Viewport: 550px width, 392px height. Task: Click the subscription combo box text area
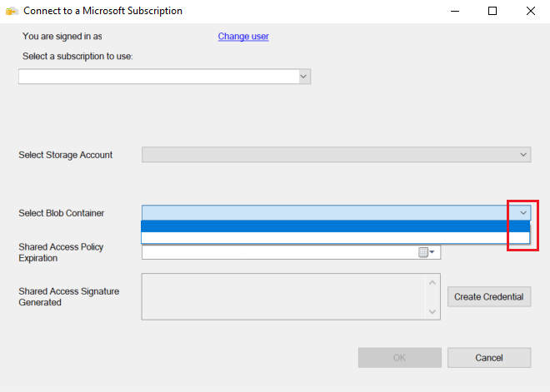click(158, 77)
